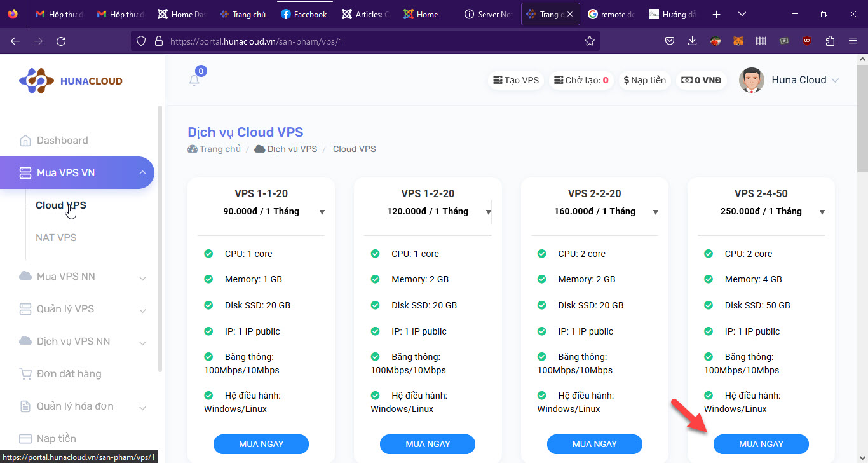Open the MetaMask extension icon
This screenshot has height=463, width=868.
[738, 41]
